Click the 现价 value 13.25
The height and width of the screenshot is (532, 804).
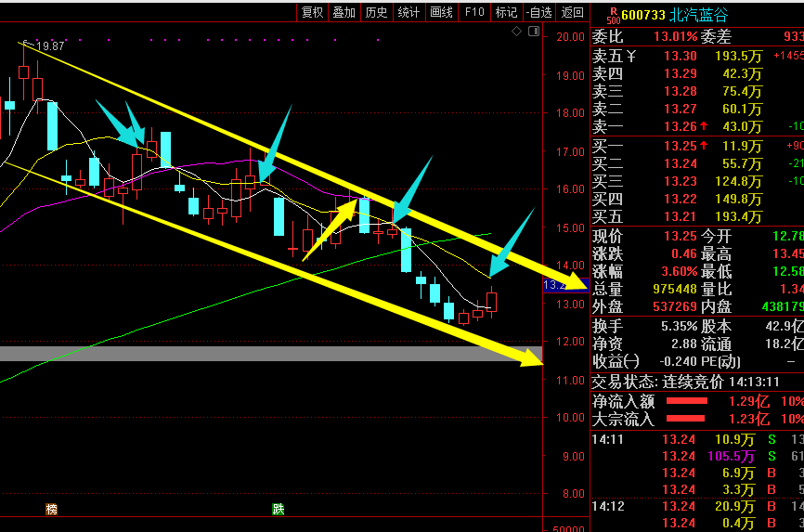pyautogui.click(x=680, y=237)
